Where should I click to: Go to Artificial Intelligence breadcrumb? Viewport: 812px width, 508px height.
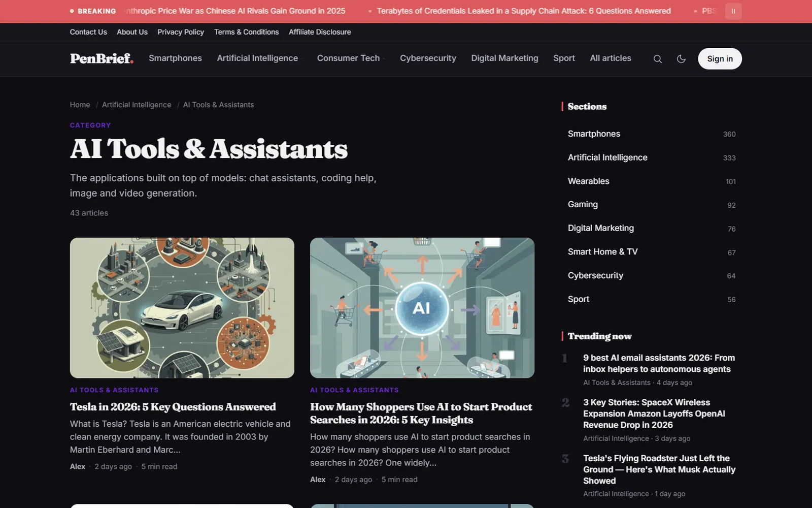(x=137, y=105)
